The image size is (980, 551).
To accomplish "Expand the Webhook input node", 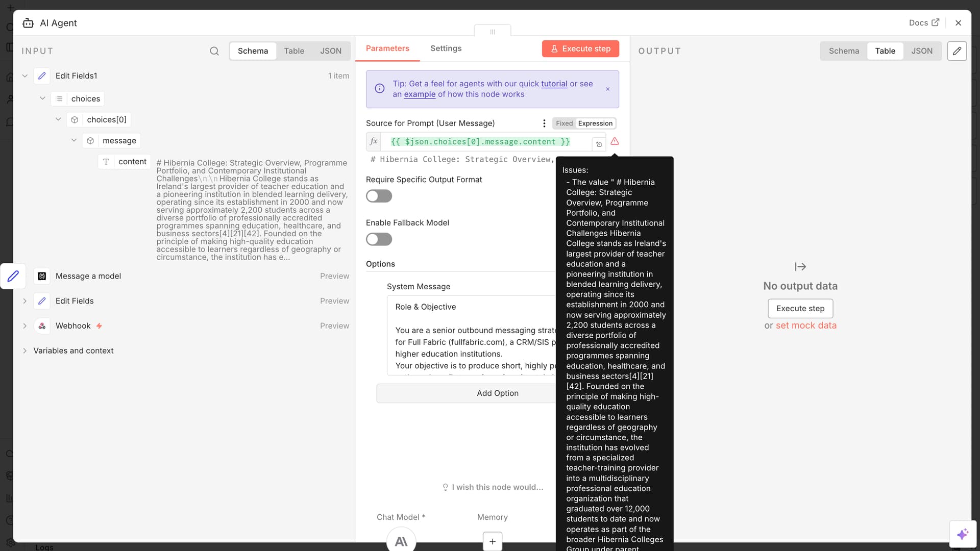I will [24, 326].
